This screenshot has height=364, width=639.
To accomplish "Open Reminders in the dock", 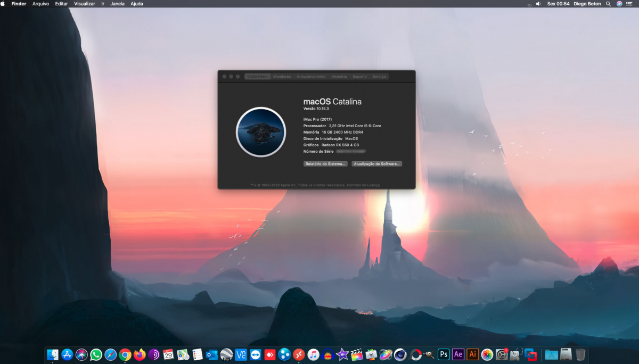I will pos(198,354).
